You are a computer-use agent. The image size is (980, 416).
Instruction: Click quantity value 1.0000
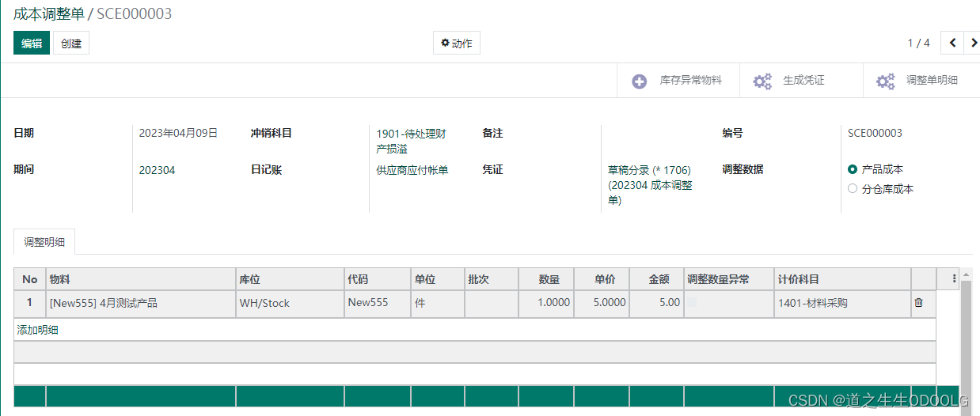click(553, 303)
